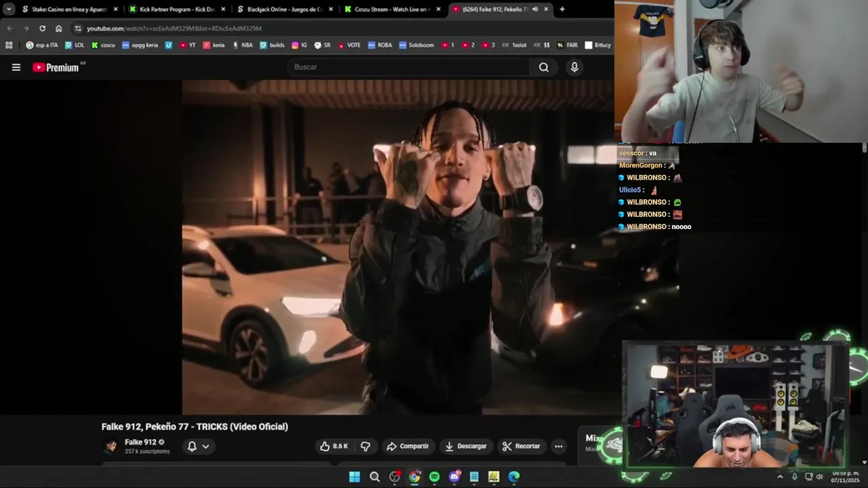Open the IG Instagram bookmark

click(299, 45)
